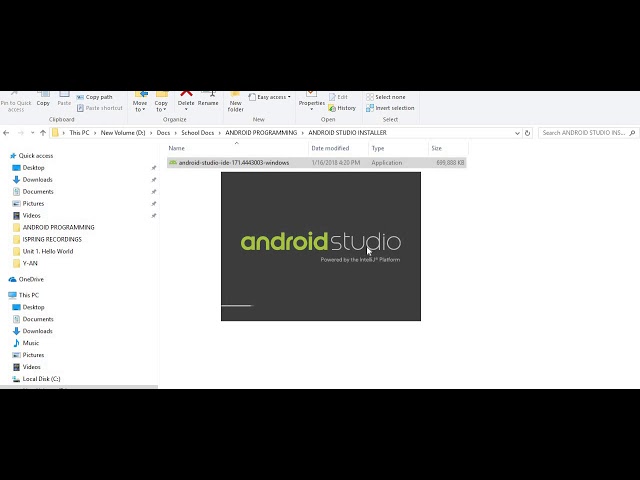Image resolution: width=640 pixels, height=480 pixels.
Task: Click the red Delete icon
Action: click(186, 95)
